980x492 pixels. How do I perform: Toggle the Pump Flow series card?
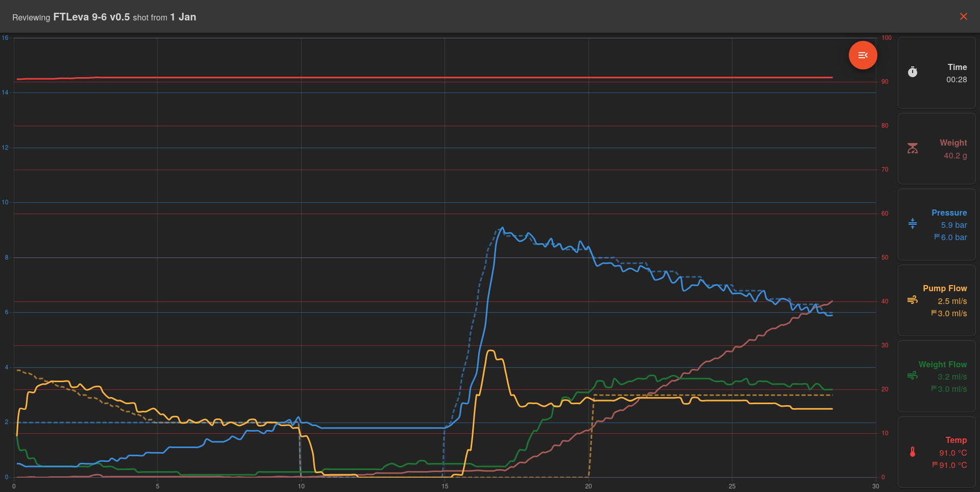click(x=937, y=300)
